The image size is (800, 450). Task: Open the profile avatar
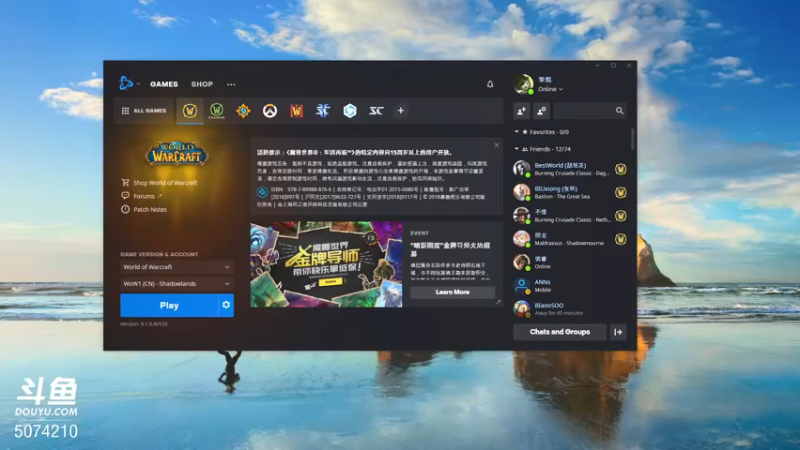coord(523,84)
